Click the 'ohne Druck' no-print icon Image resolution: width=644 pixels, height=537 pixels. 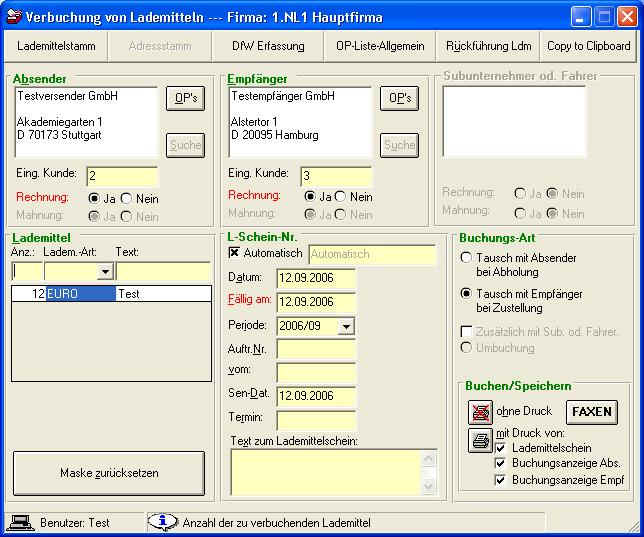[480, 411]
